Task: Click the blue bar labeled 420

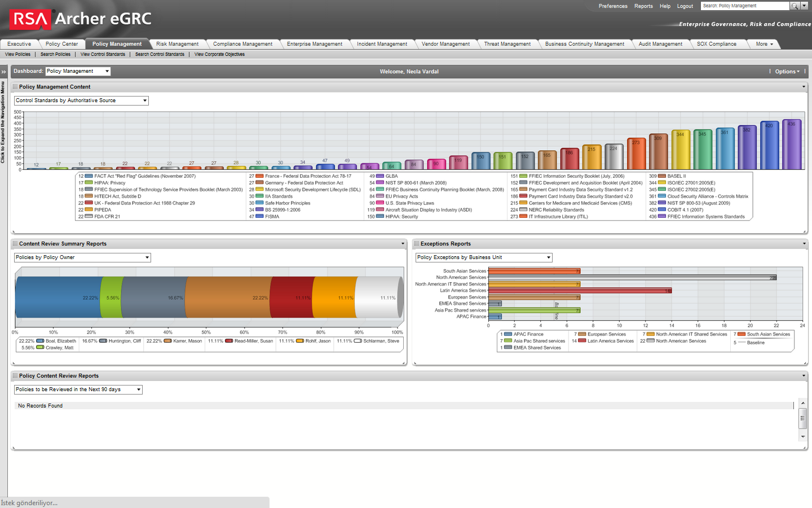Action: (769, 146)
